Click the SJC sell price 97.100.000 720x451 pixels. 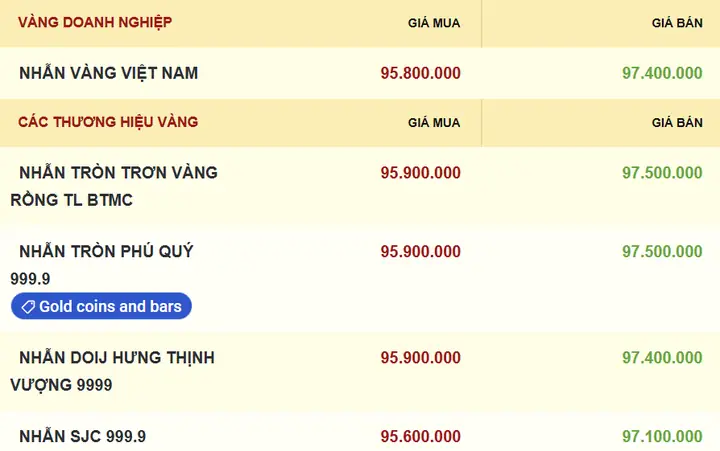tap(662, 436)
